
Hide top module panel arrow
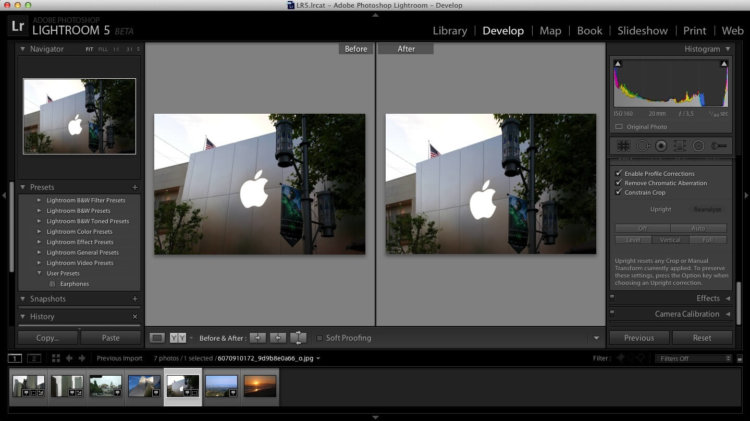pos(375,15)
